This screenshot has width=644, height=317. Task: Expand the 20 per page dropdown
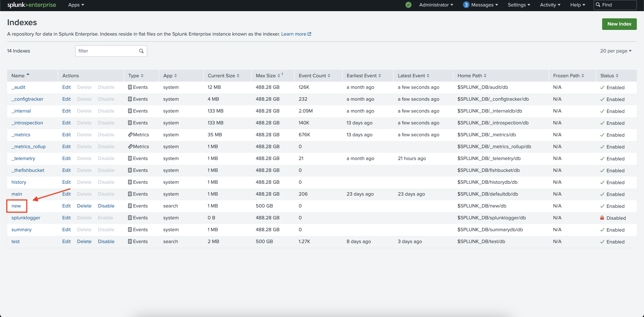click(615, 51)
